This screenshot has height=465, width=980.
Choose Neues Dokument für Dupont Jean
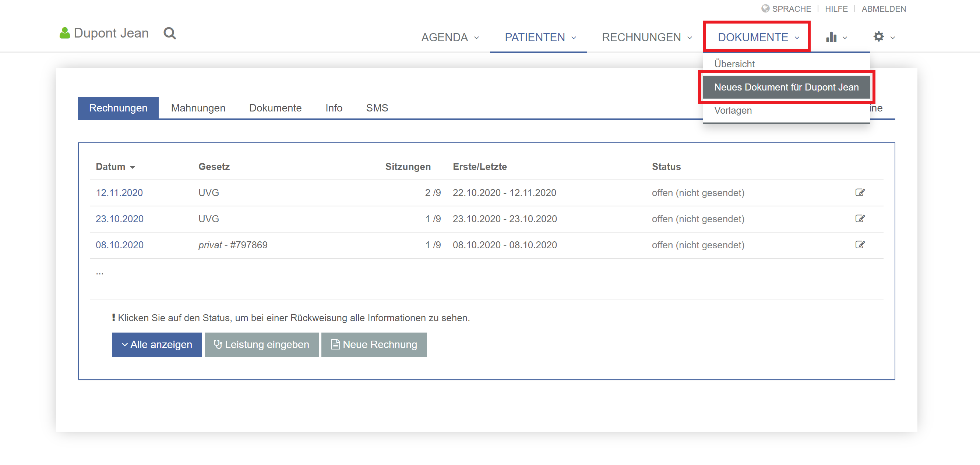tap(786, 87)
